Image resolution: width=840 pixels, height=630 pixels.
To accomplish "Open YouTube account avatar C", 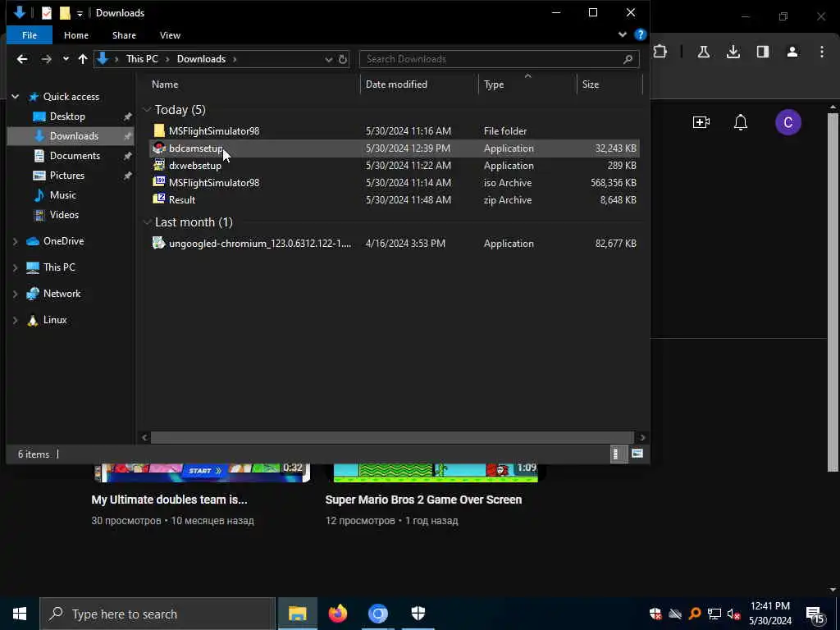I will coord(788,123).
